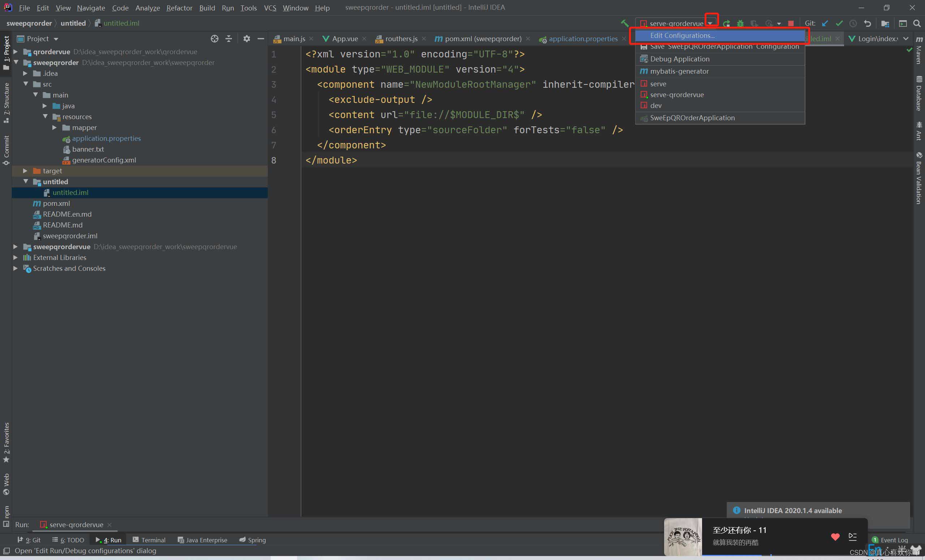Screen dimensions: 925x560
Task: Select mybatis-generator configuration
Action: coord(720,71)
